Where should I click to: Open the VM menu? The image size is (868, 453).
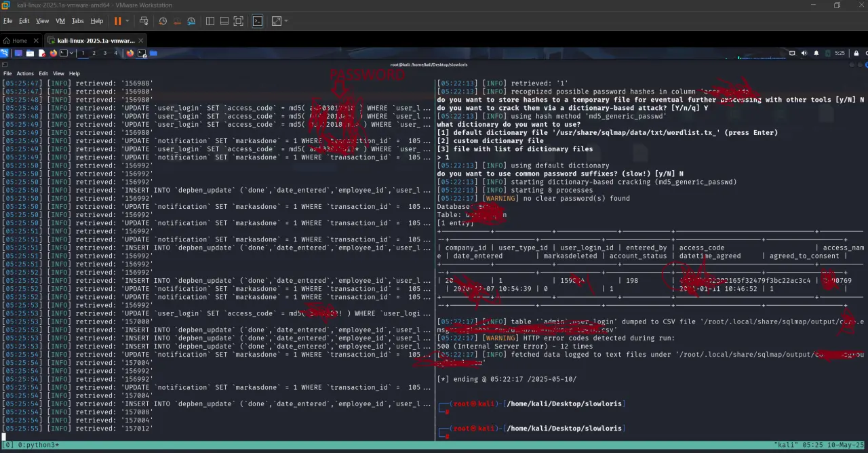pos(60,21)
